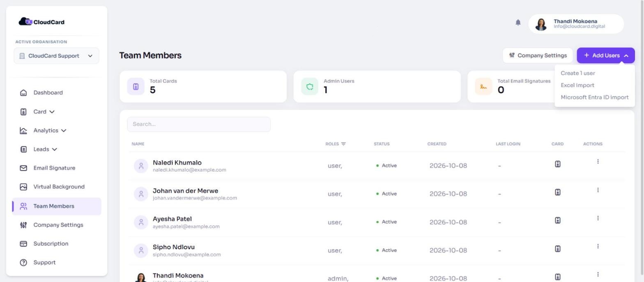Viewport: 644px width, 282px height.
Task: Open the CloudCard Support organisation dropdown
Action: pos(56,56)
